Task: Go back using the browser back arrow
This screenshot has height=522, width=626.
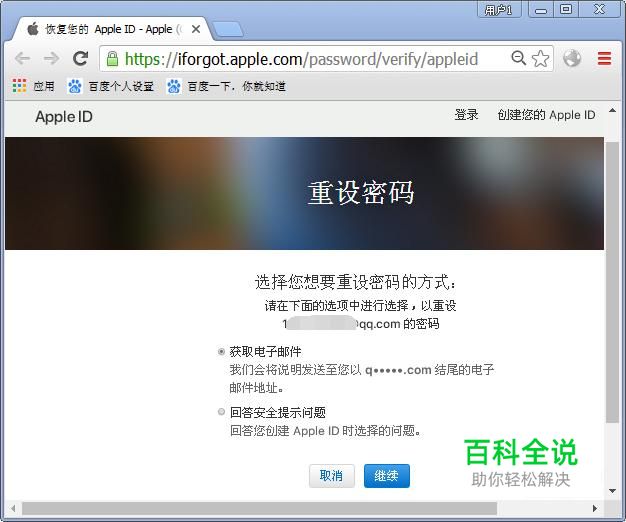Action: [22, 59]
